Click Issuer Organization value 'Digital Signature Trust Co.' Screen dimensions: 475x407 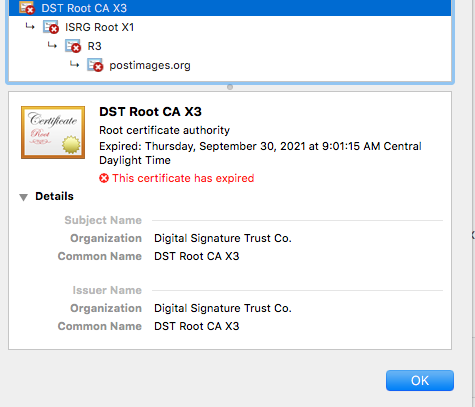[223, 308]
